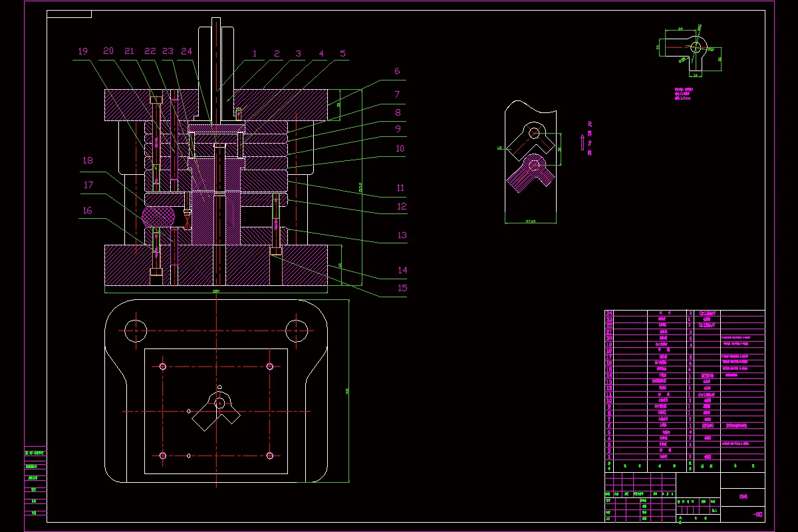Click callout label 13 right of the die
This screenshot has width=798, height=532.
401,235
